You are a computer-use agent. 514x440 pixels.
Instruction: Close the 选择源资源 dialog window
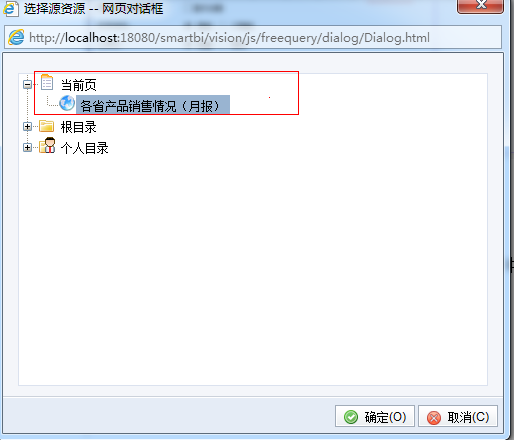click(480, 6)
